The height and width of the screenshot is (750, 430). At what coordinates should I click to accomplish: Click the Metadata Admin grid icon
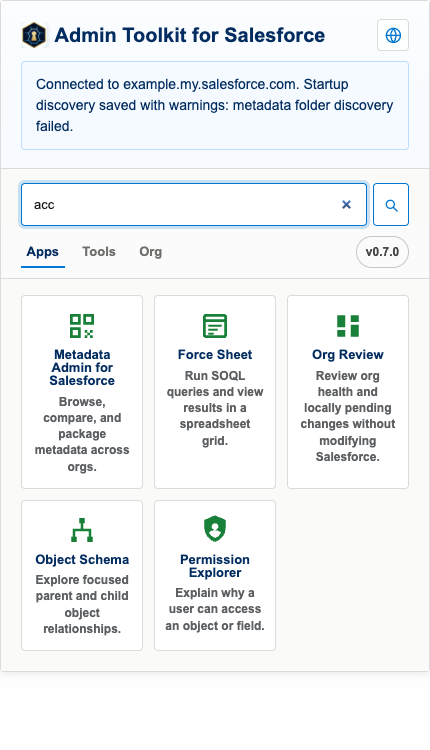tap(82, 326)
